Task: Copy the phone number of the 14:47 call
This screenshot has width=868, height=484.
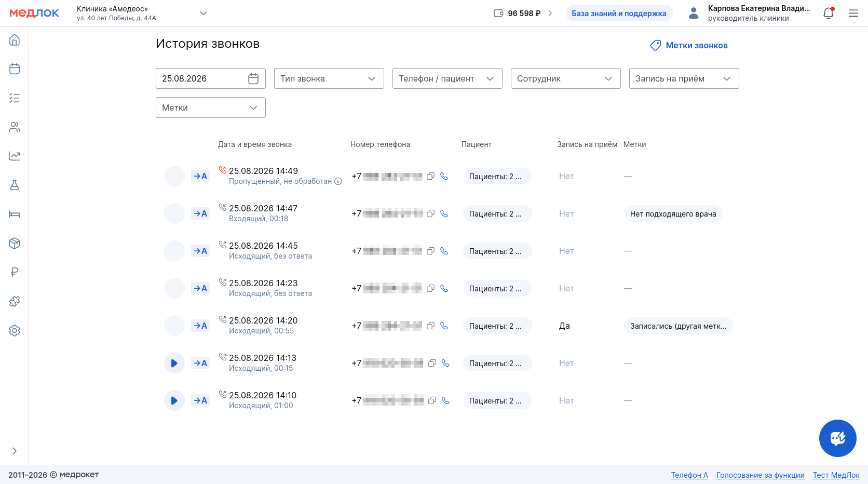Action: [x=430, y=213]
